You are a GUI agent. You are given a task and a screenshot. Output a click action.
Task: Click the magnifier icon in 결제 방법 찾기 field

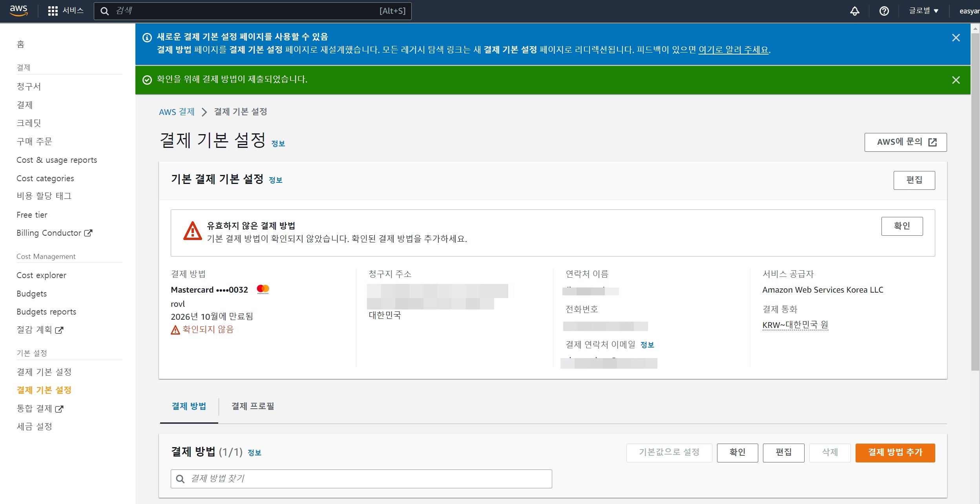pyautogui.click(x=180, y=479)
